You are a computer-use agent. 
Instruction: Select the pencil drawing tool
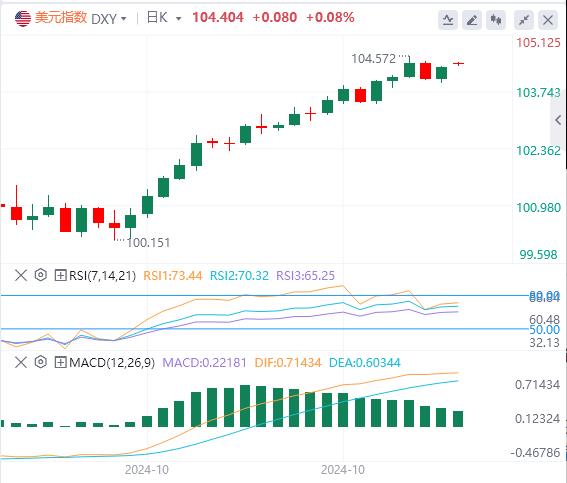click(472, 20)
